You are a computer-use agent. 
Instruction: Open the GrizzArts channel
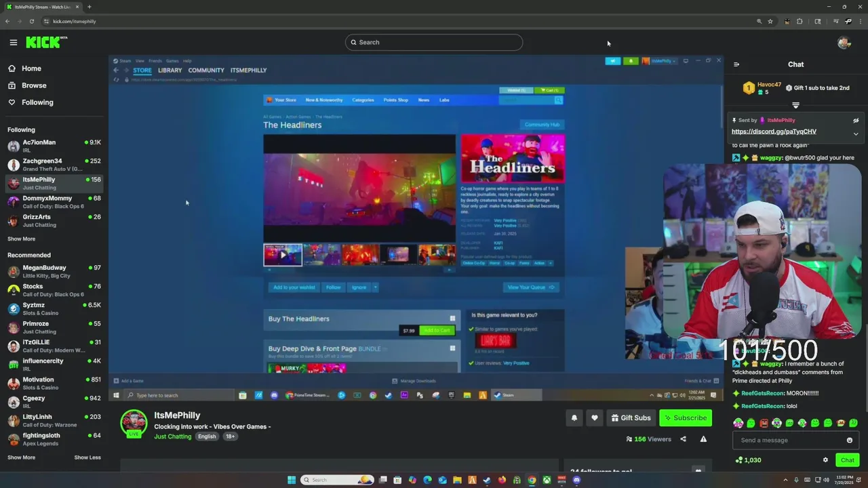tap(54, 220)
